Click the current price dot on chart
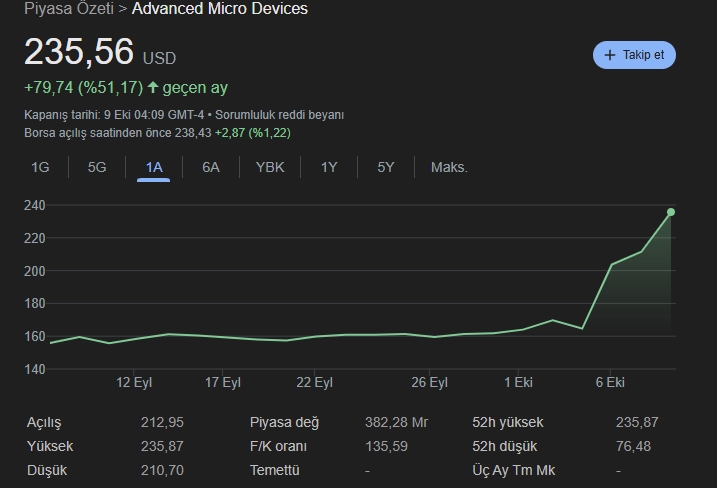 671,212
